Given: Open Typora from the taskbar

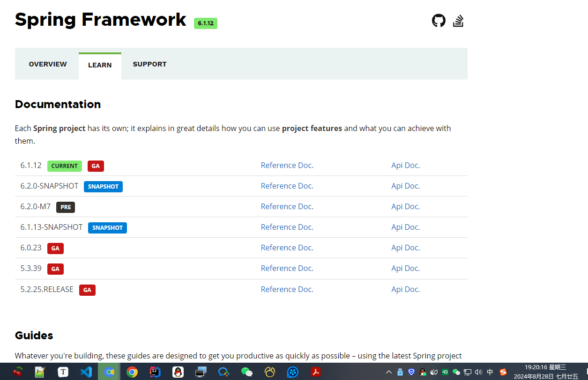Looking at the screenshot, I should (63, 372).
